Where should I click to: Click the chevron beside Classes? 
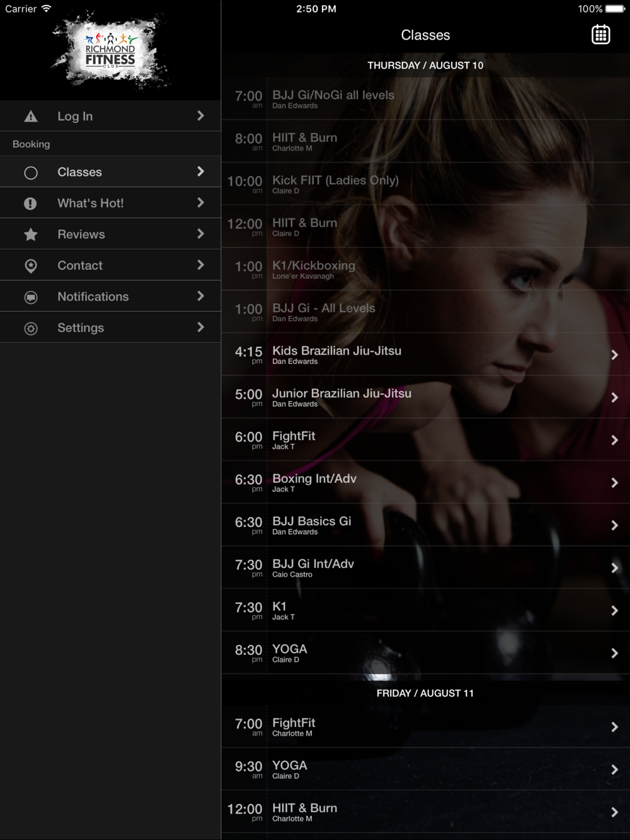pos(200,171)
